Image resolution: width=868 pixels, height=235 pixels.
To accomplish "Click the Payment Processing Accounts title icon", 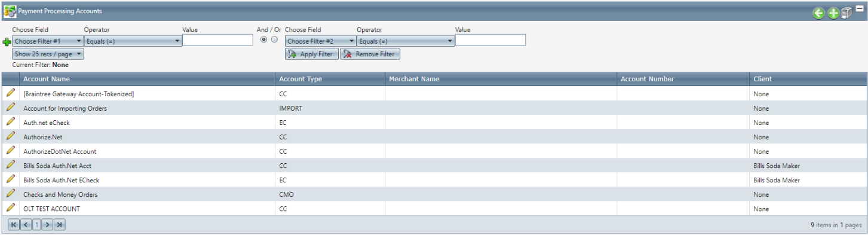I will (x=10, y=11).
